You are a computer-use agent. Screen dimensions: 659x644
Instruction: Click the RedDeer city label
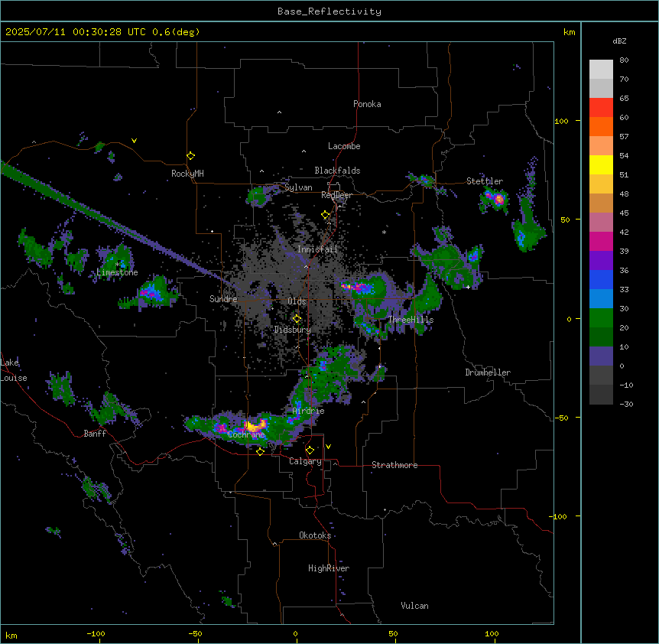point(336,195)
